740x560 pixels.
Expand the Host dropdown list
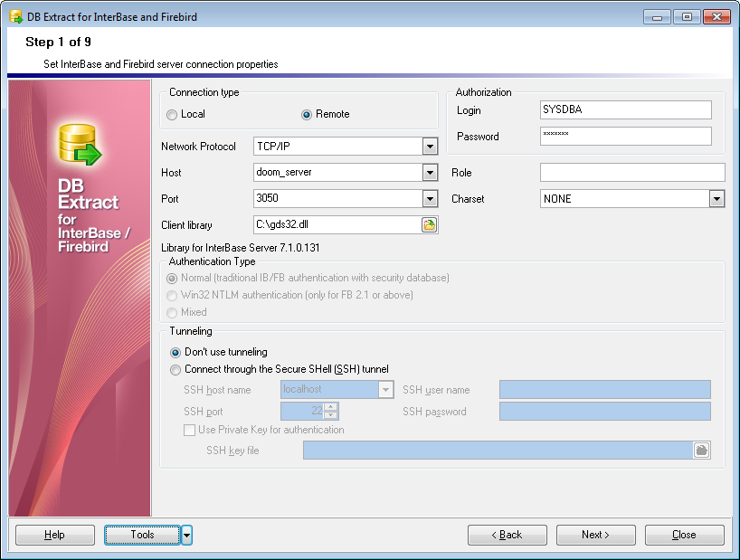[430, 173]
